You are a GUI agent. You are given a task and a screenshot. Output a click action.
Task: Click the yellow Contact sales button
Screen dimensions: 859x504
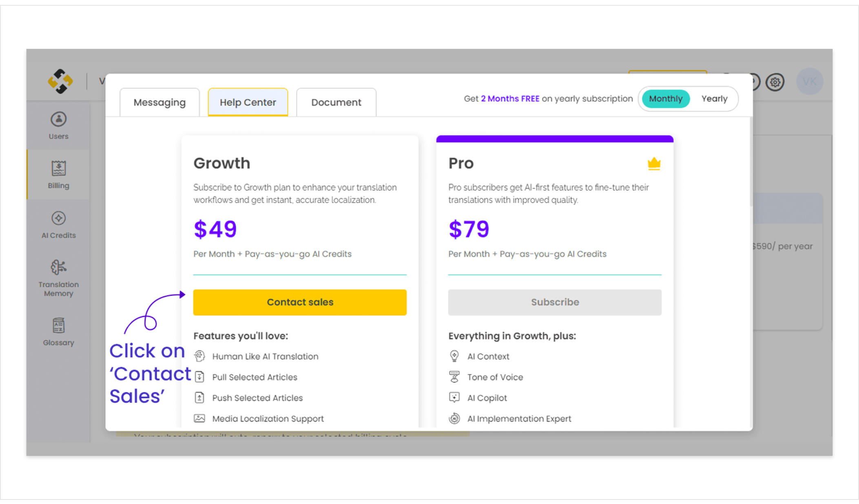[300, 302]
